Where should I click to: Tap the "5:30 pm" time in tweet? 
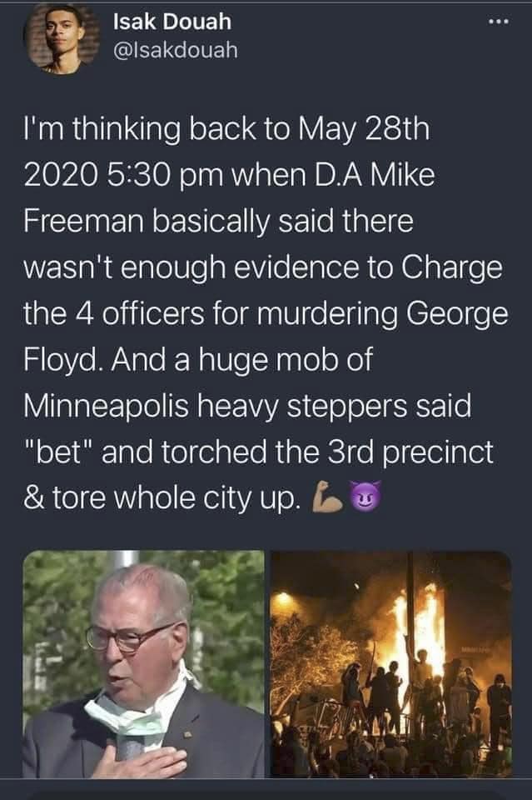[x=167, y=176]
